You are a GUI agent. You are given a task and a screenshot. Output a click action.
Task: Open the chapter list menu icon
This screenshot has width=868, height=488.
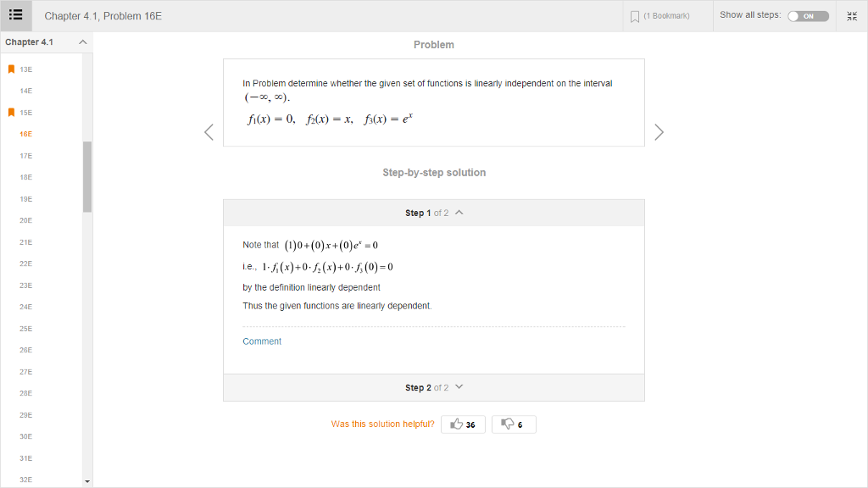[x=16, y=15]
